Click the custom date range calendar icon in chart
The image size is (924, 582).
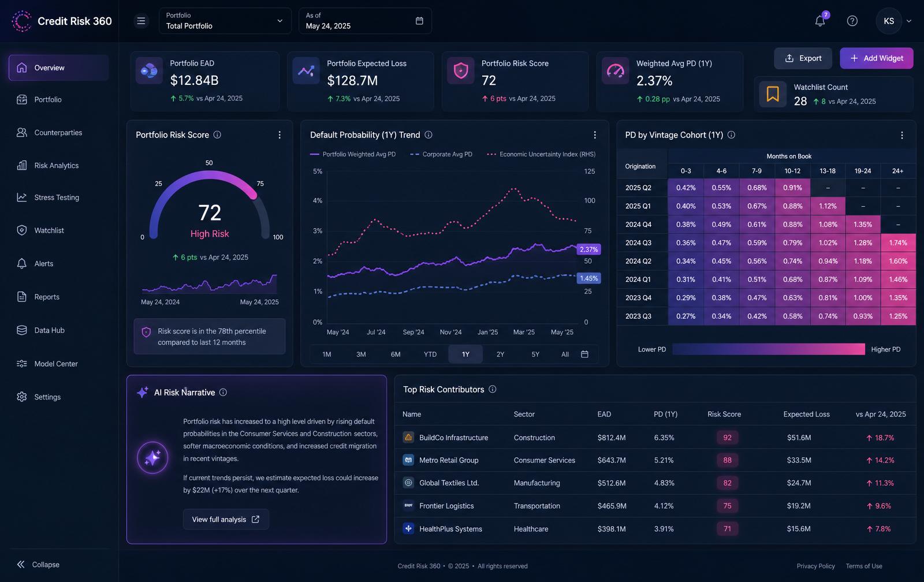pyautogui.click(x=584, y=354)
